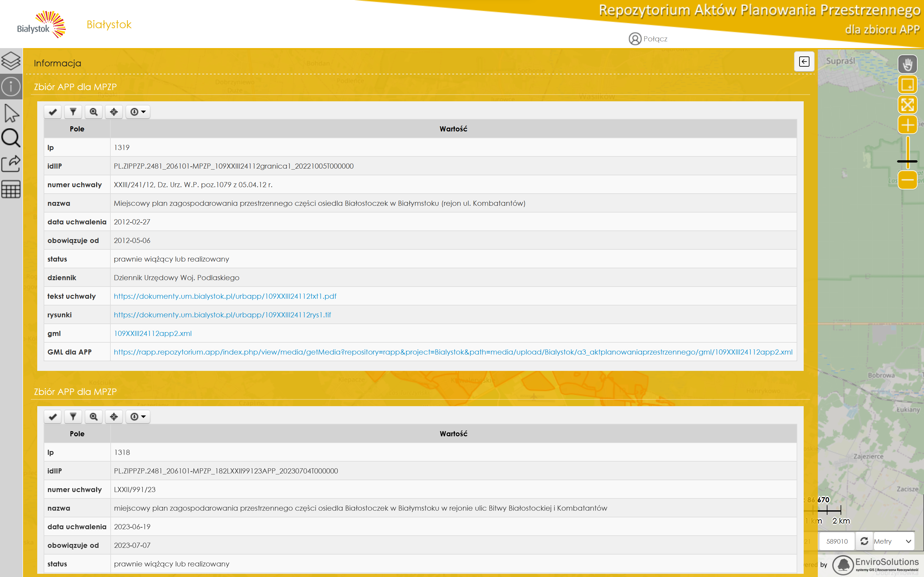Toggle select checkmark in second table toolbar
924x577 pixels.
point(53,417)
